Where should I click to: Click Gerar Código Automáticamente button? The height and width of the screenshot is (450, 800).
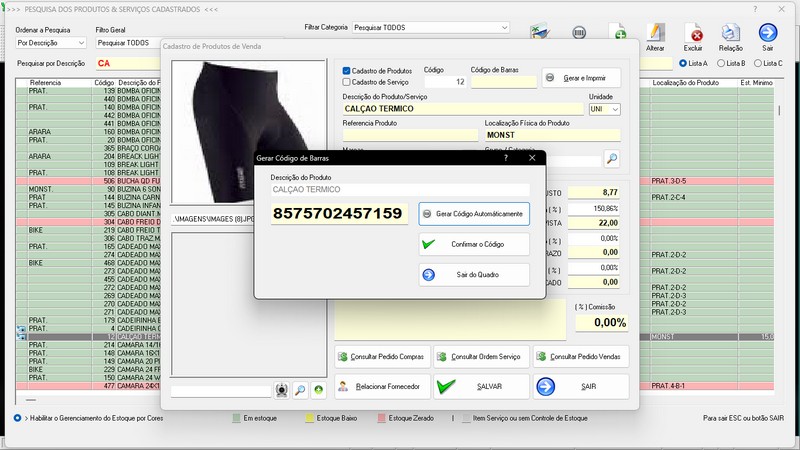474,214
